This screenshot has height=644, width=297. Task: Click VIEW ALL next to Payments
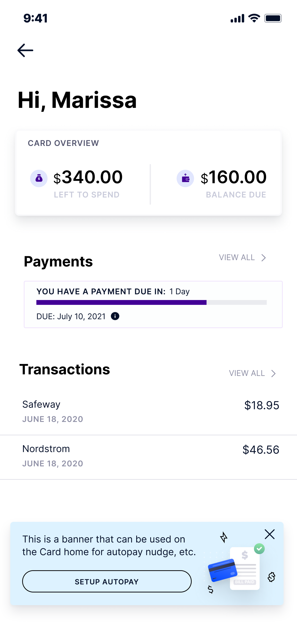click(x=237, y=257)
